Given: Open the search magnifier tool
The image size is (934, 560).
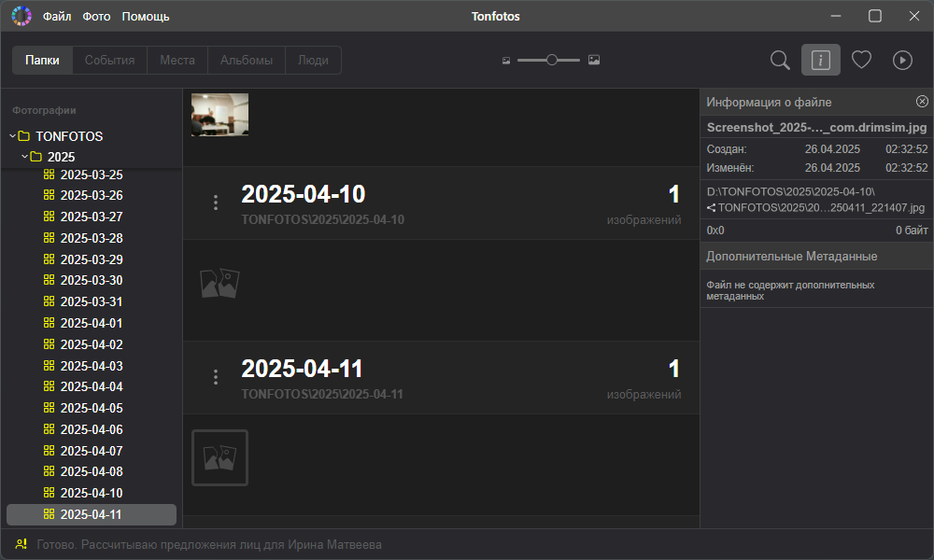Looking at the screenshot, I should coord(780,60).
